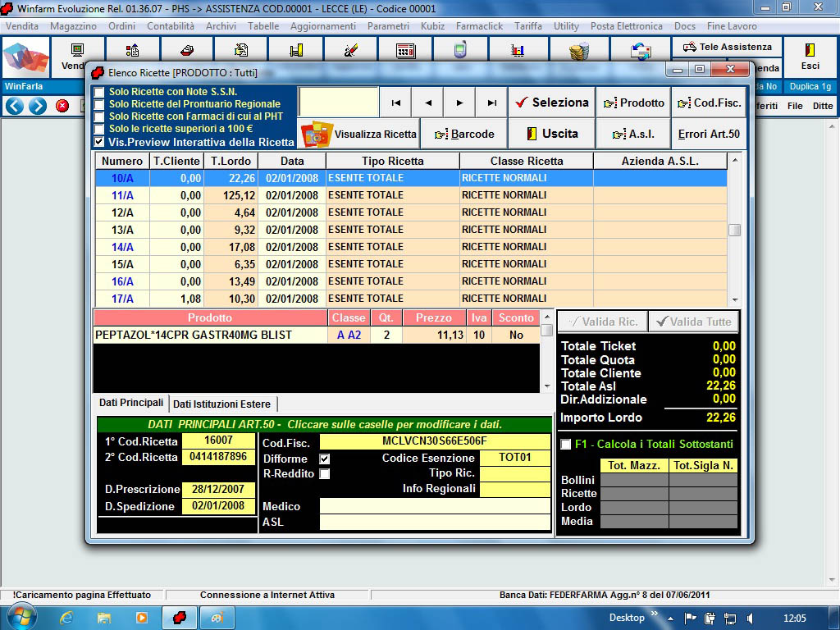Click the Errori Art.50 button
Screen dimensions: 840x630
[x=709, y=134]
